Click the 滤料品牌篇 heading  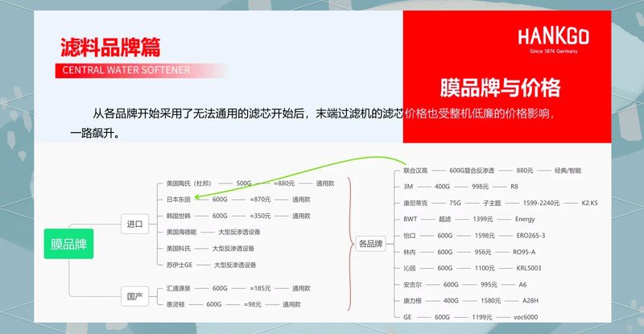tap(110, 47)
